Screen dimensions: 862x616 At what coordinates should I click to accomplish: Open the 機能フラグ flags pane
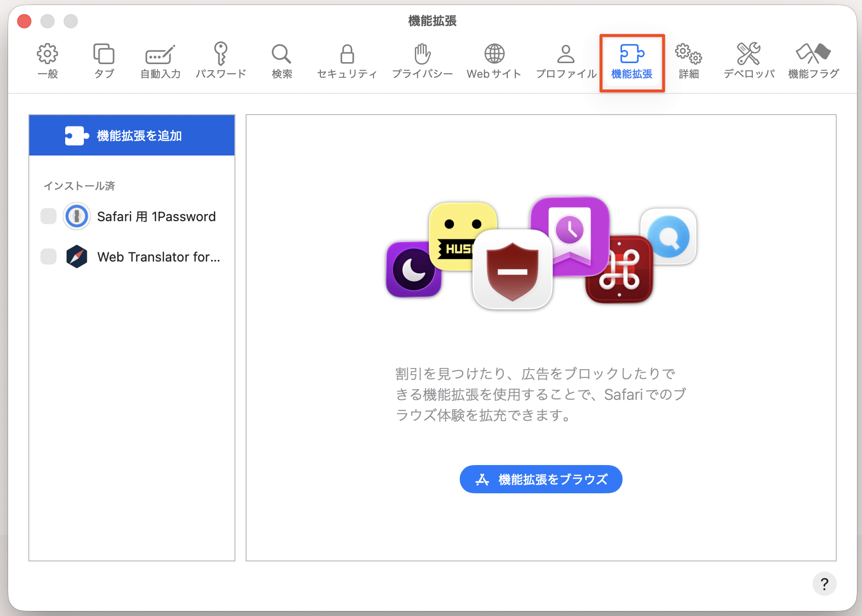click(813, 61)
